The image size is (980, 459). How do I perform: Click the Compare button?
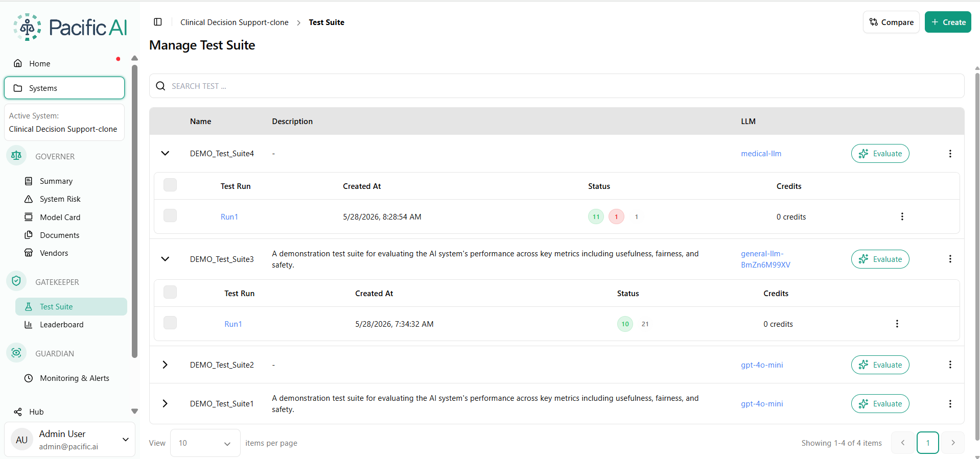891,22
